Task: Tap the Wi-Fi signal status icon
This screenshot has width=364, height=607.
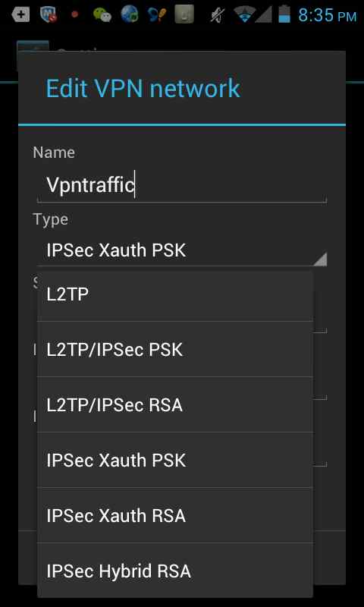Action: (x=244, y=14)
